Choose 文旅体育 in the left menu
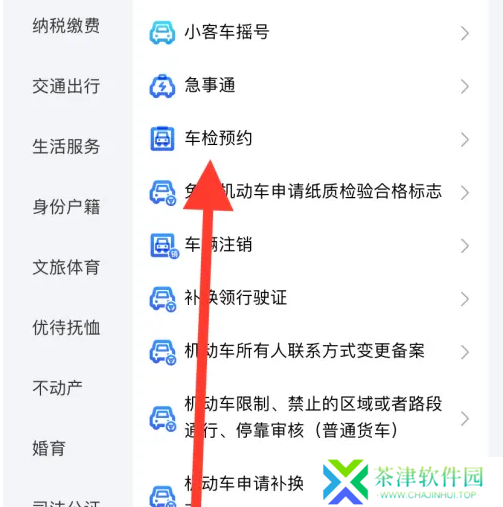This screenshot has width=503, height=507. click(66, 267)
